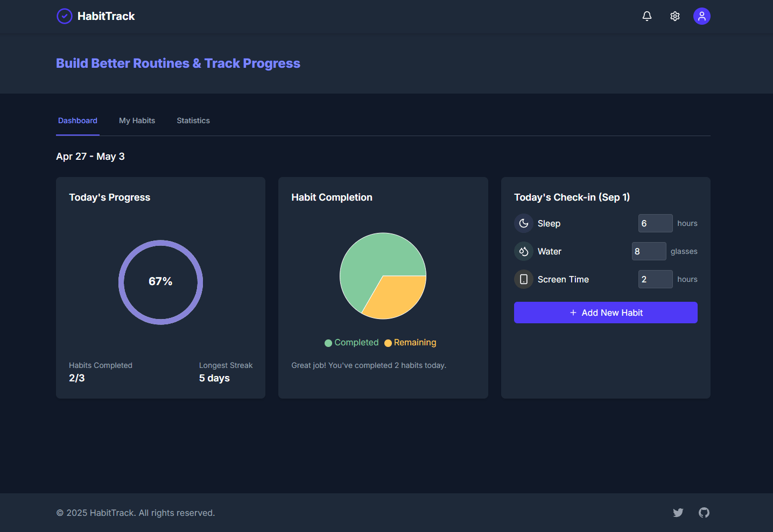773x532 pixels.
Task: Click the Water droplet icon
Action: (523, 251)
